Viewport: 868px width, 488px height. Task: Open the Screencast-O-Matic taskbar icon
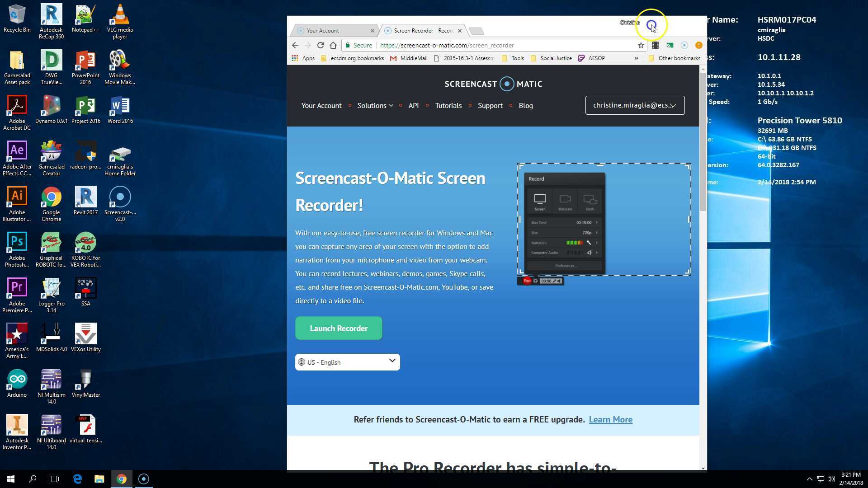tap(143, 479)
